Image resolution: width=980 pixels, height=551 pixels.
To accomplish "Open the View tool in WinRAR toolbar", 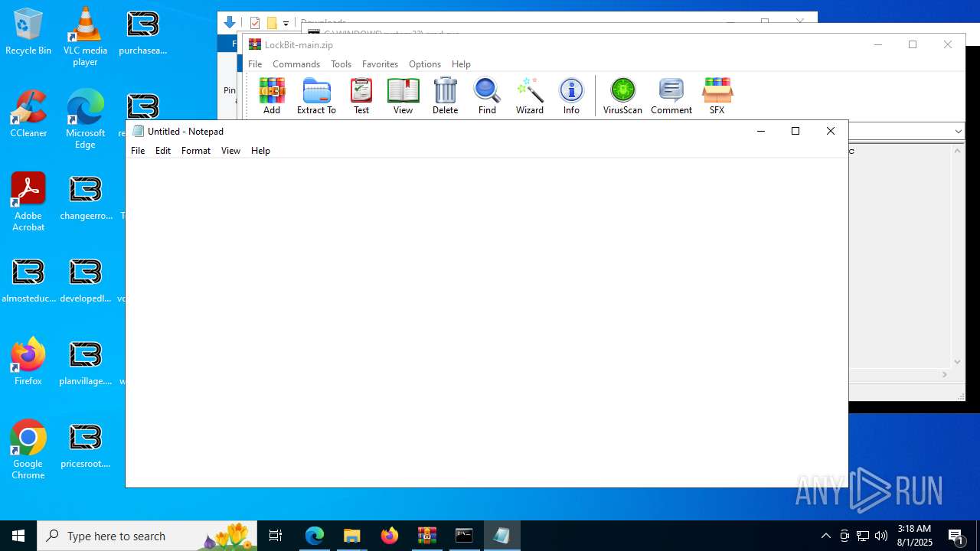I will click(403, 96).
